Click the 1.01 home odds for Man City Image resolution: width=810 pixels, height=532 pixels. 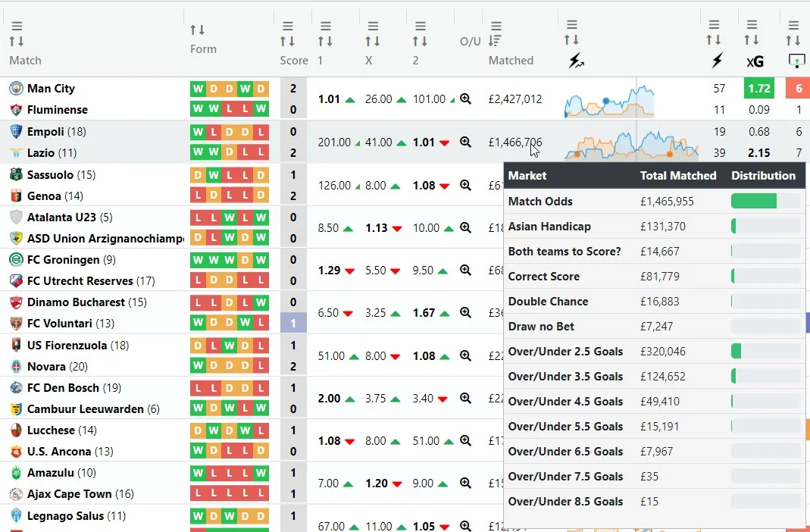(330, 99)
